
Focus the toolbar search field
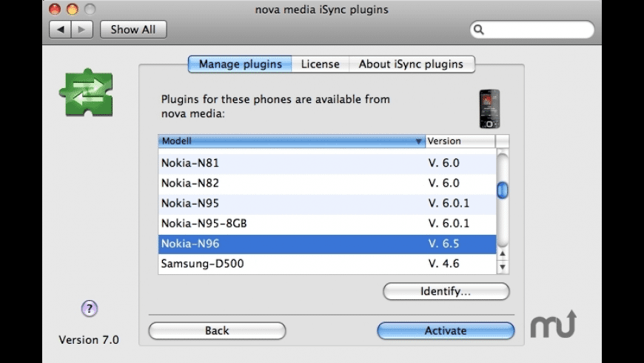[532, 30]
